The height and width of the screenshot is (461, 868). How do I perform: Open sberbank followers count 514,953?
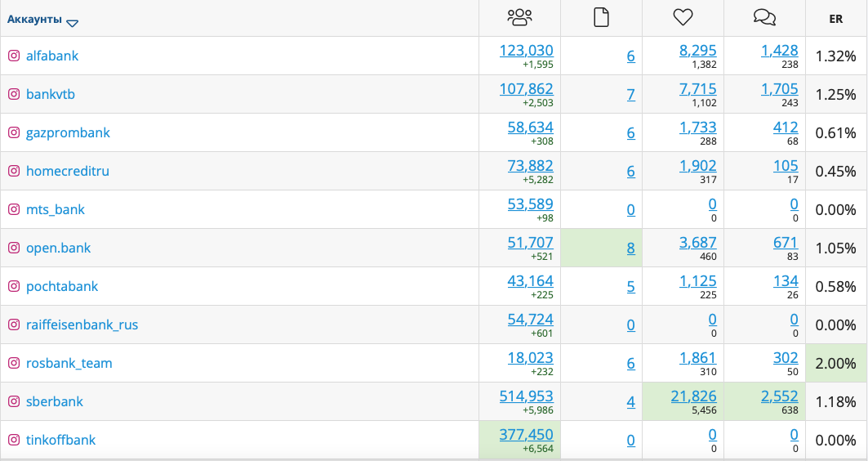526,396
